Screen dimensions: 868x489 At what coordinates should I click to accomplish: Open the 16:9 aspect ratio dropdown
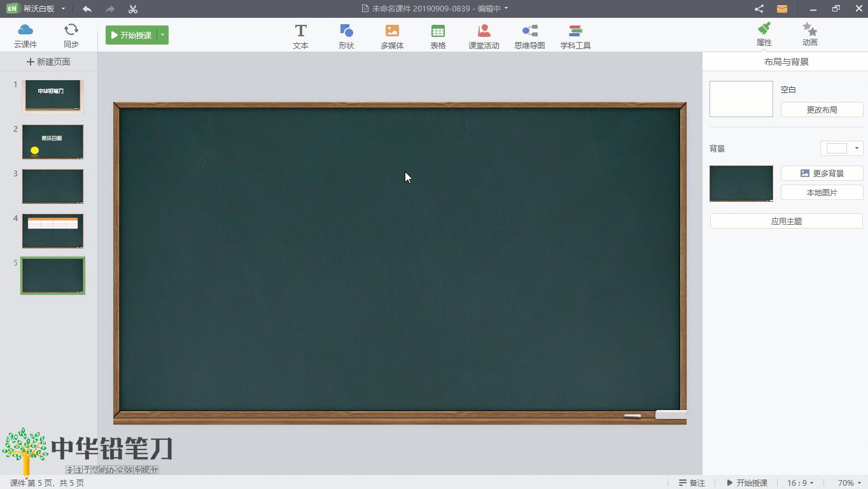[801, 483]
